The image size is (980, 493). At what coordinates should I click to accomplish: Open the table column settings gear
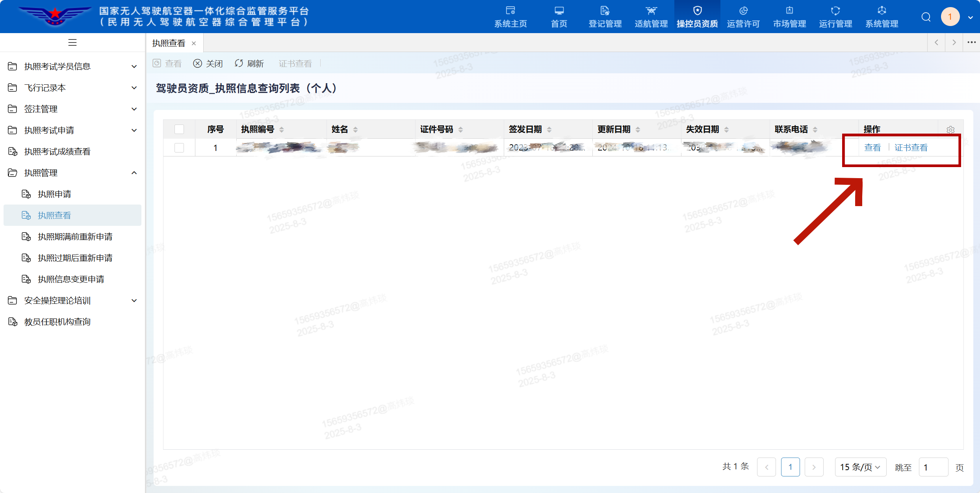click(950, 130)
